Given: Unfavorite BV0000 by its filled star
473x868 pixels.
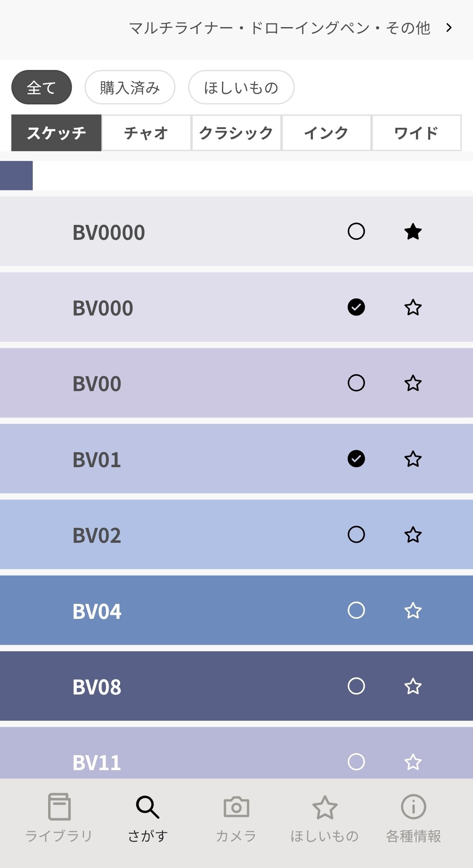Looking at the screenshot, I should [x=413, y=232].
